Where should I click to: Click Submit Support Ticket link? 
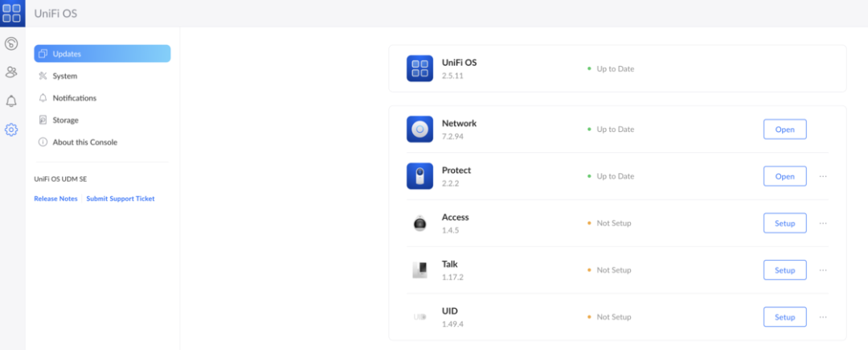121,198
